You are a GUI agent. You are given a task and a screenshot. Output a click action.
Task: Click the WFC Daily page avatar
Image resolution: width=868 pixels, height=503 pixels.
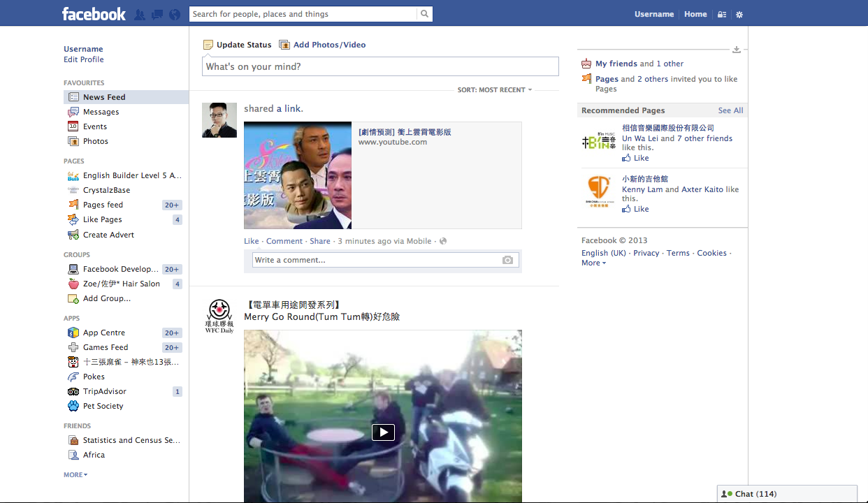click(x=219, y=316)
